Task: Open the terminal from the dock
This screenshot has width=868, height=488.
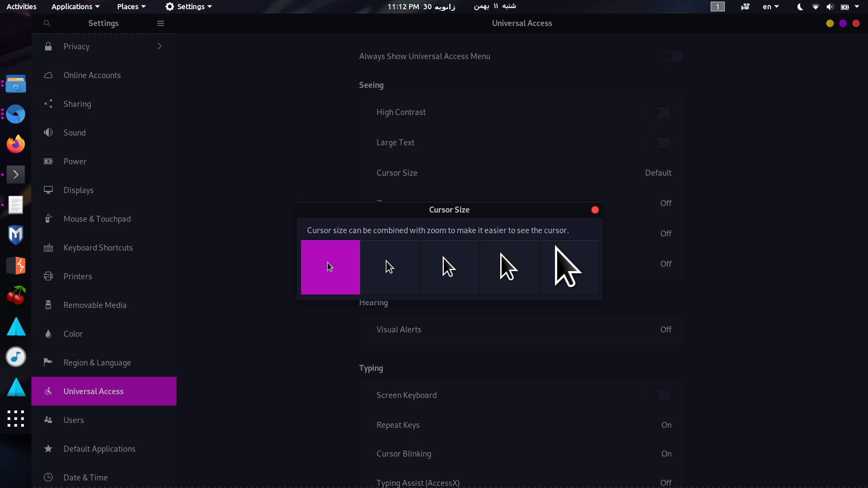Action: (16, 174)
